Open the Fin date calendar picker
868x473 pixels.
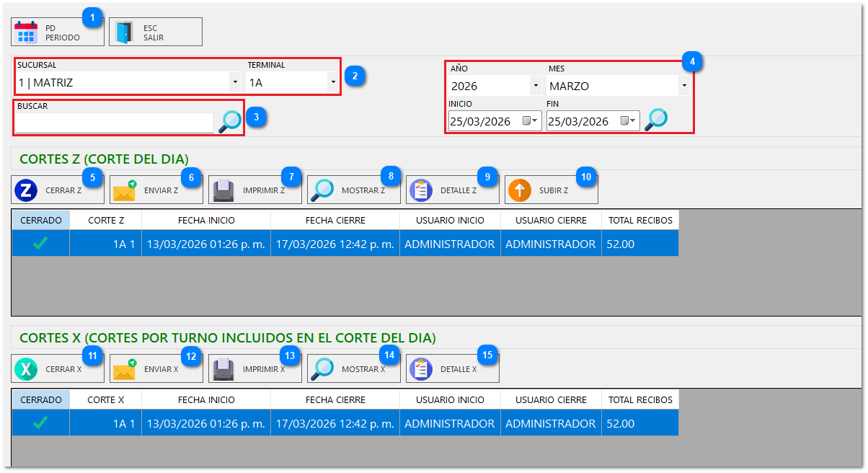pyautogui.click(x=629, y=121)
